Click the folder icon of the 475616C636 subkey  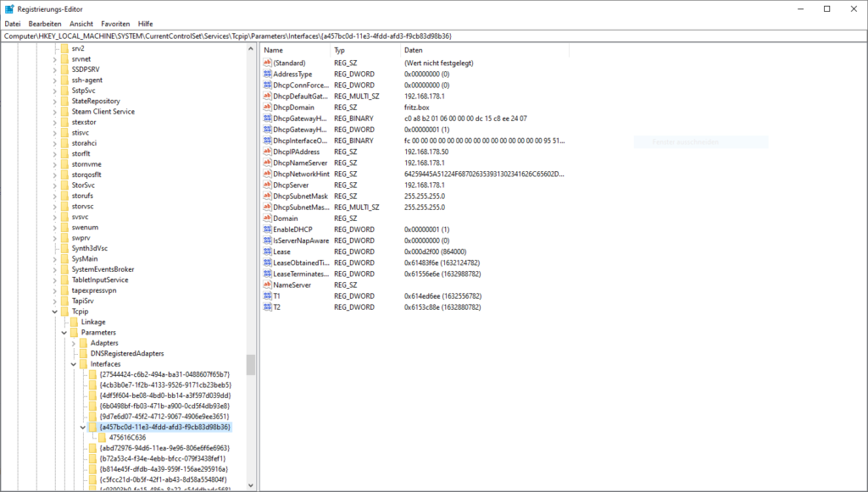click(103, 438)
